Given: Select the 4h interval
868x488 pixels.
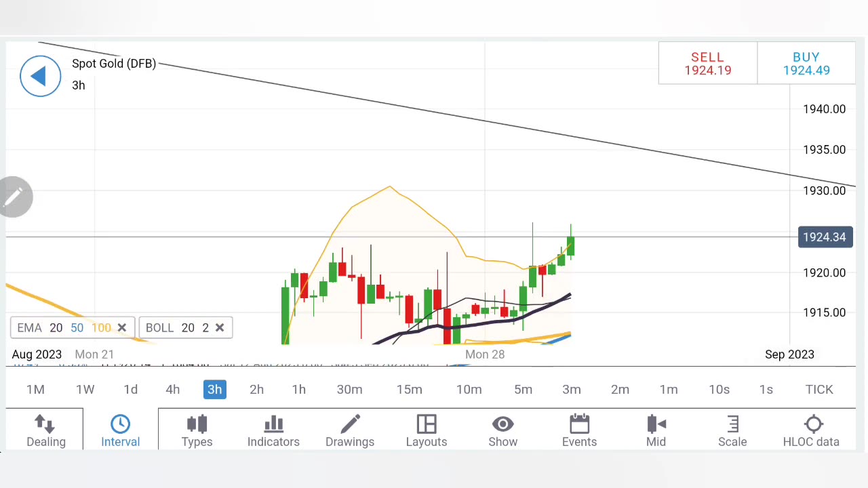Looking at the screenshot, I should point(173,390).
